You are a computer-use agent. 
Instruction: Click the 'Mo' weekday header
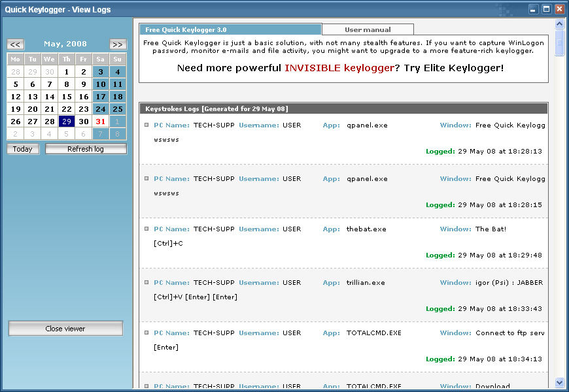[16, 59]
